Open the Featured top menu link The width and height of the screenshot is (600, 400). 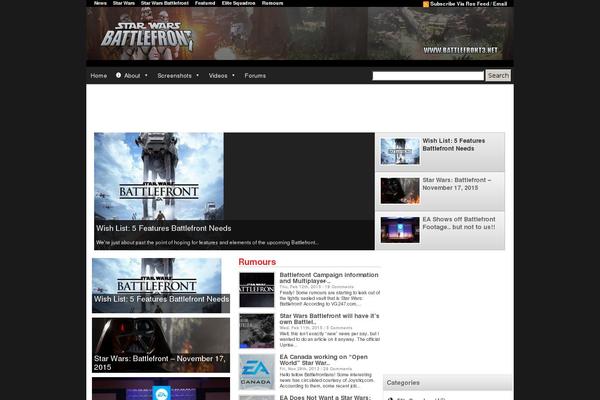(x=205, y=3)
